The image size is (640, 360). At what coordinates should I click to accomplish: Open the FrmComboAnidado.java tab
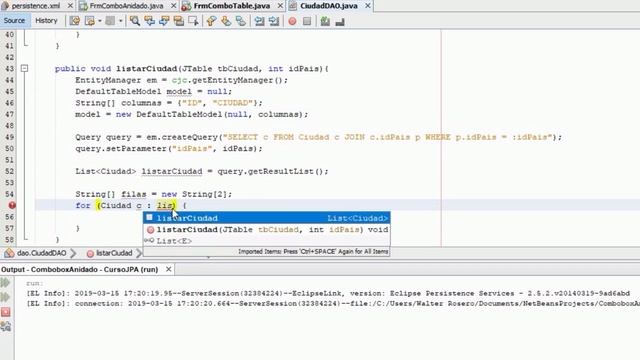(x=126, y=6)
